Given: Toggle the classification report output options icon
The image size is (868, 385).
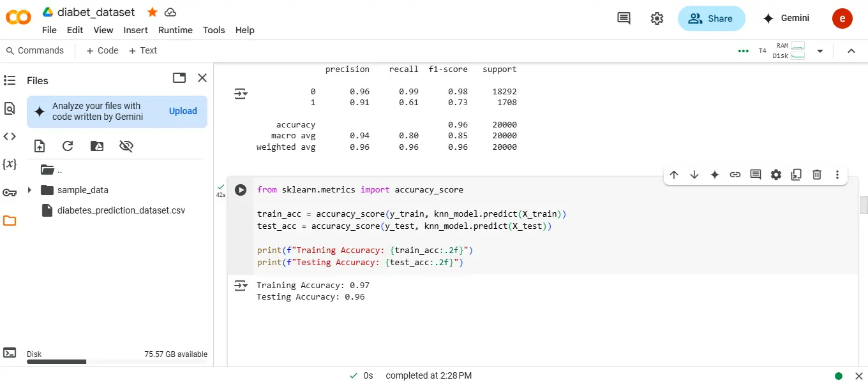Looking at the screenshot, I should [x=241, y=94].
